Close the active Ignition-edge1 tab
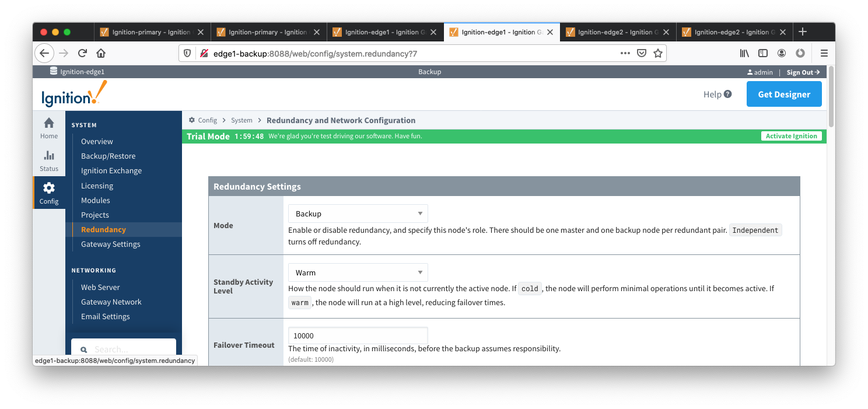Screen dimensions: 868x409 coord(550,32)
